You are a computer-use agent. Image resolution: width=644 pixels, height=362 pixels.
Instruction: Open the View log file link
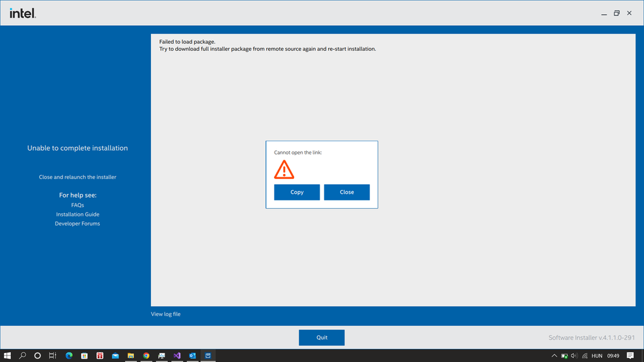click(166, 314)
